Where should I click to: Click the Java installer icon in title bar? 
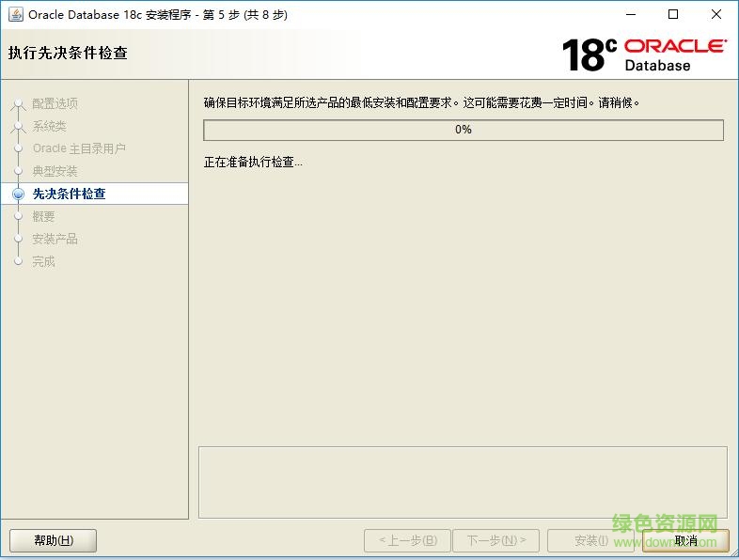[x=16, y=15]
